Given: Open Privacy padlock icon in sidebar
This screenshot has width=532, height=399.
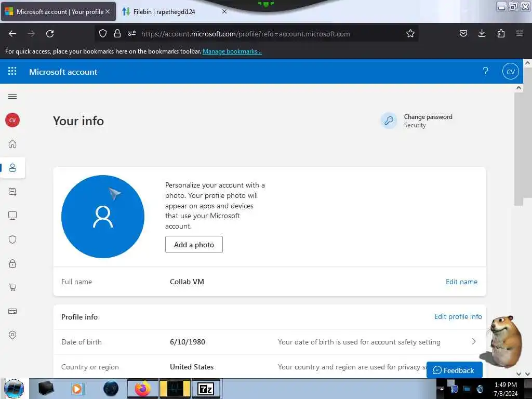Looking at the screenshot, I should coord(12,263).
